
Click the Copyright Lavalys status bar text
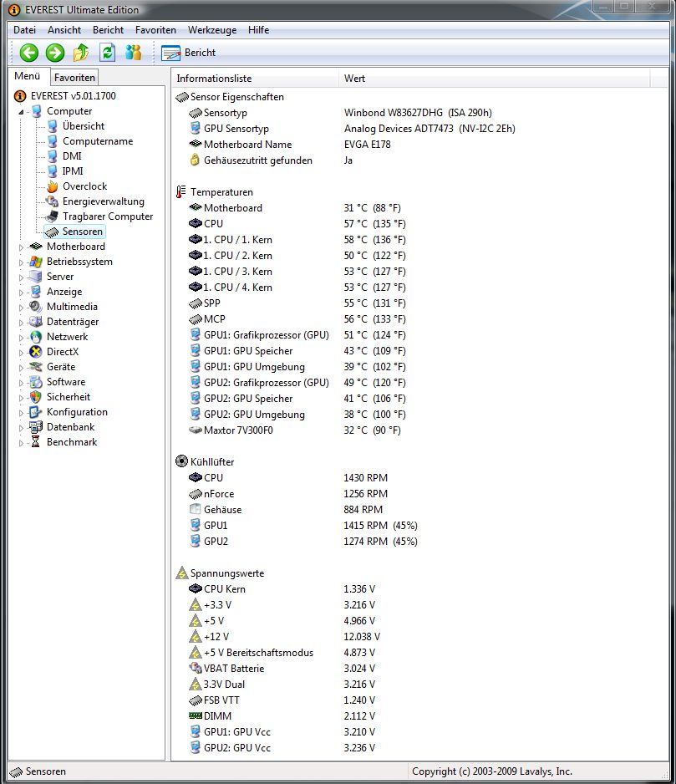click(492, 771)
